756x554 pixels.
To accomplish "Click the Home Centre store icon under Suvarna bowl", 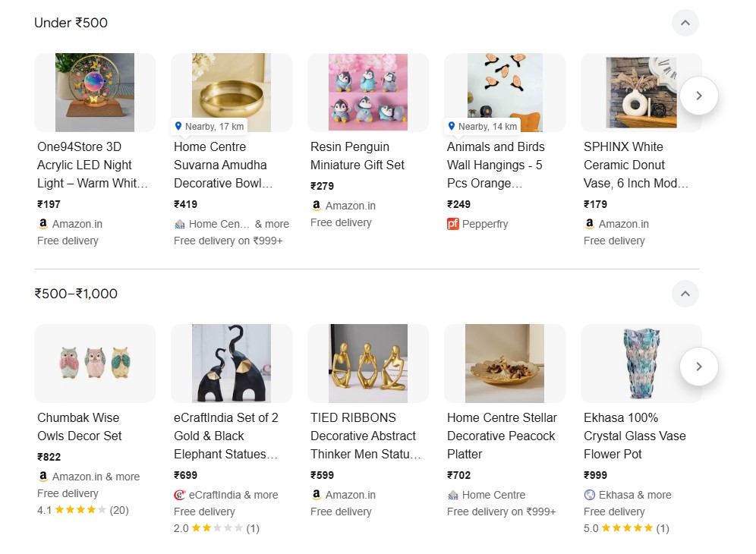I will pyautogui.click(x=181, y=224).
